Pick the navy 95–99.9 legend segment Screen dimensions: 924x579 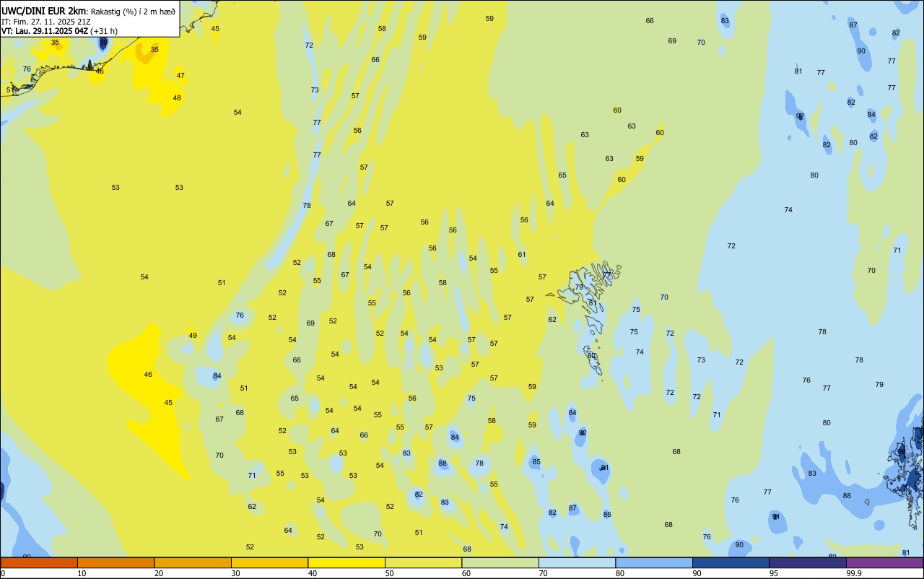(808, 562)
